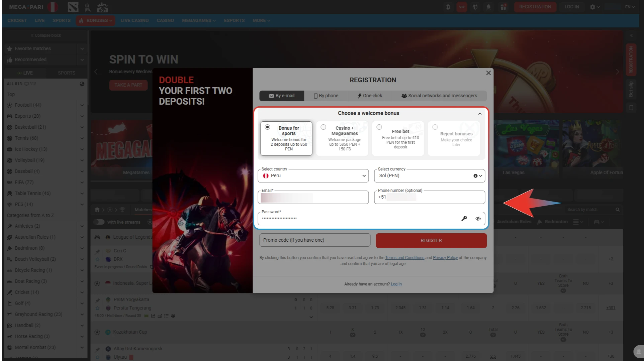
Task: Click the bull emblem icon in header
Action: pyautogui.click(x=475, y=7)
